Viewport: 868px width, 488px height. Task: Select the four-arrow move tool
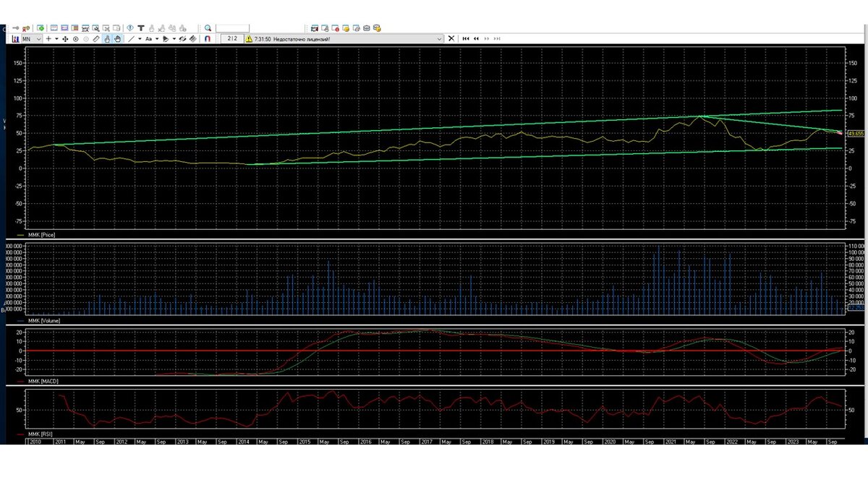65,38
